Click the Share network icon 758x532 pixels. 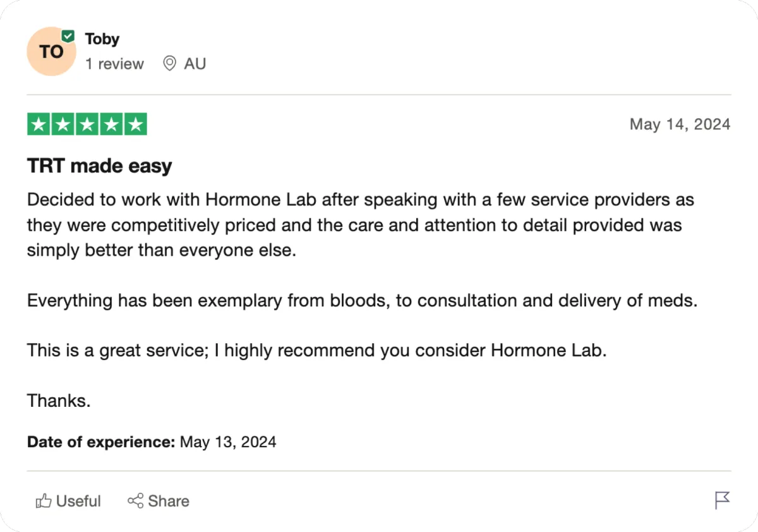point(135,501)
